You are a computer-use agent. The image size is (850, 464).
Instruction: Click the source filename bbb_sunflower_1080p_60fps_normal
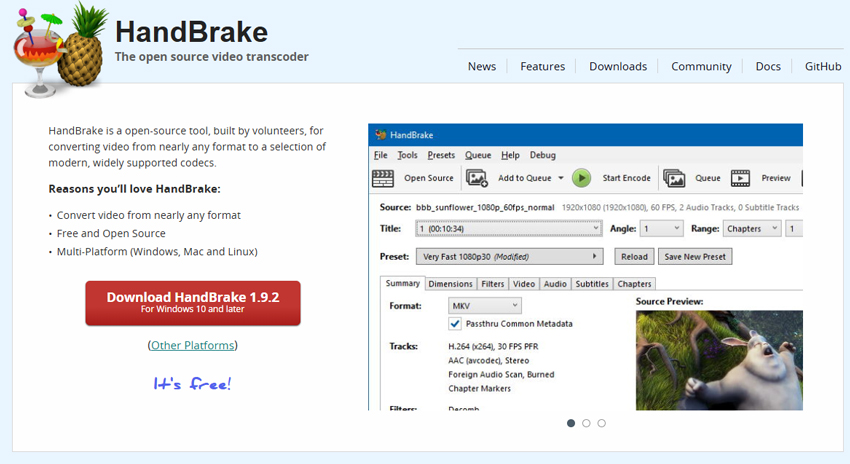click(485, 207)
